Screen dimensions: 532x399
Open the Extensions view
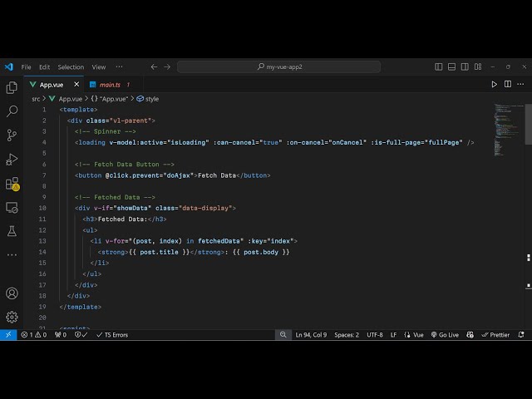[12, 183]
